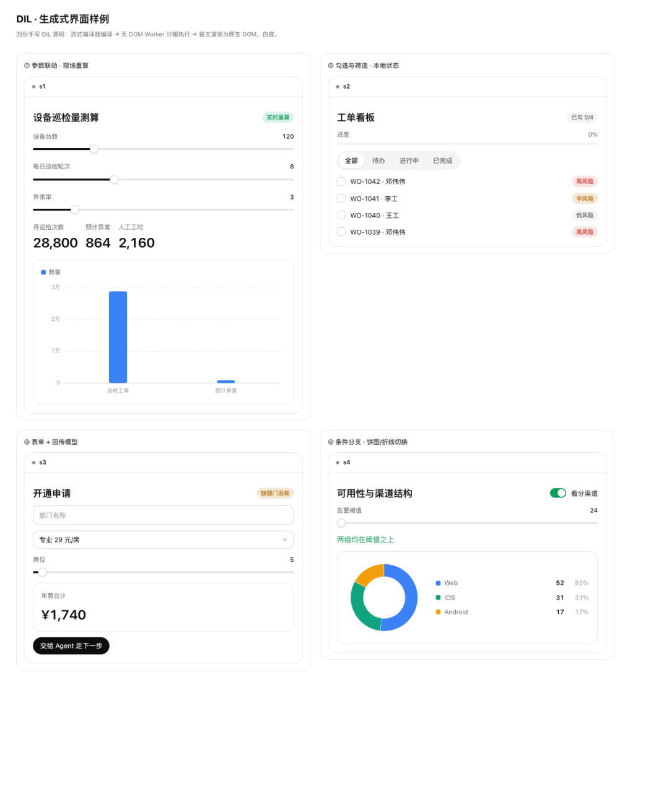Click the s2 status dot
The width and height of the screenshot is (669, 812).
338,87
